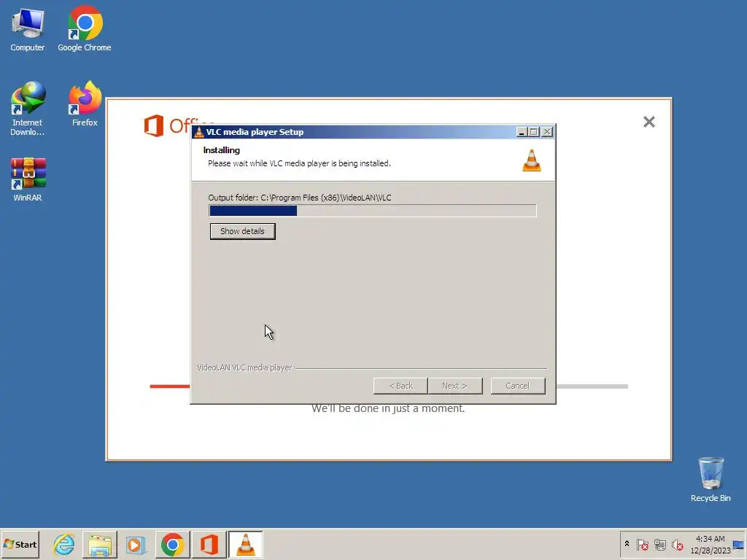Click the VLC icon in setup title bar

point(199,132)
